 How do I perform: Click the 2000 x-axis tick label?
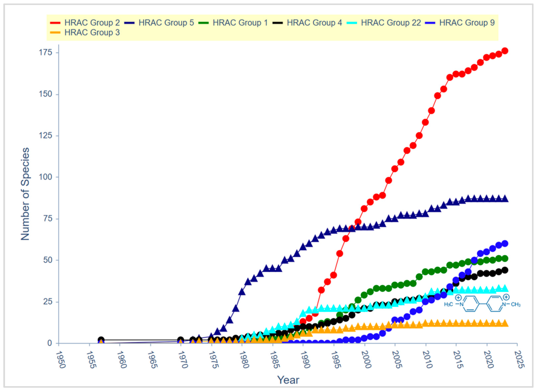tap(367, 360)
